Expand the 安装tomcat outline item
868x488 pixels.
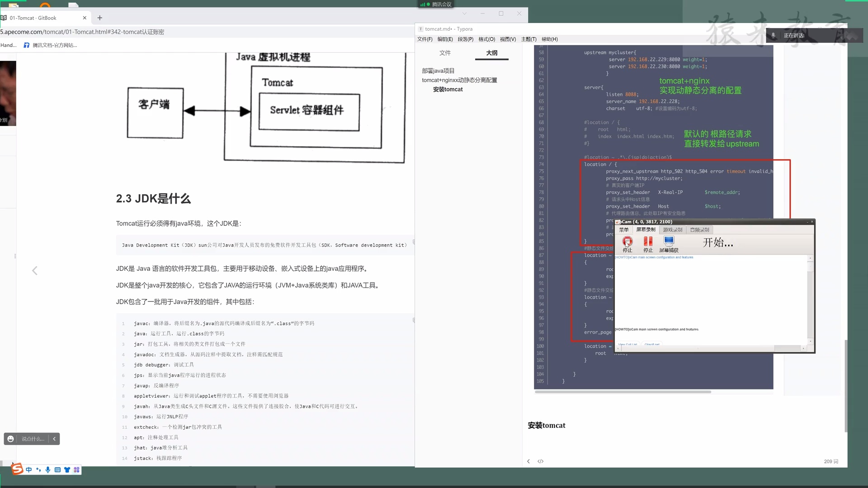447,89
